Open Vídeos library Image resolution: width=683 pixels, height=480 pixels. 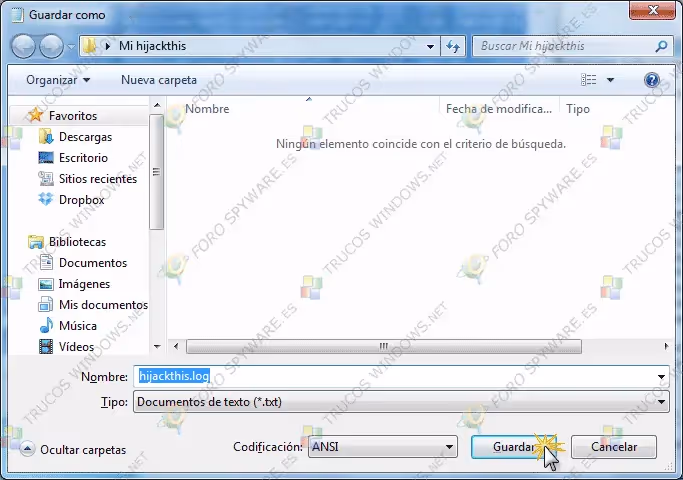click(76, 347)
